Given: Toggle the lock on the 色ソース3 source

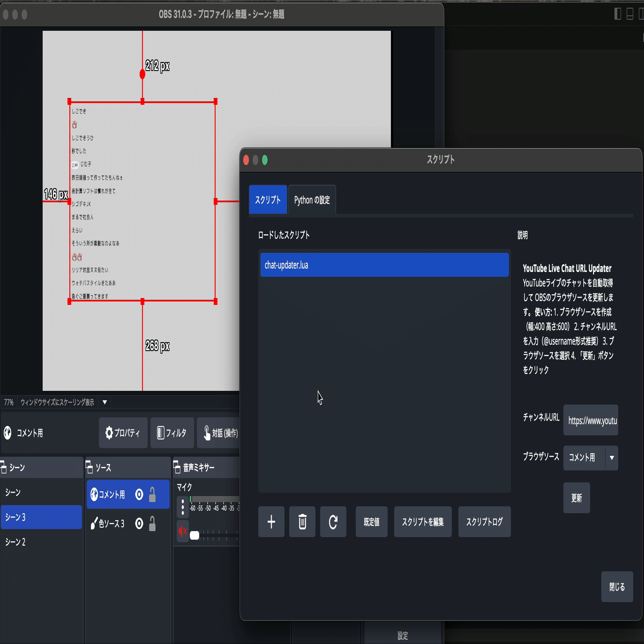Looking at the screenshot, I should click(x=152, y=523).
